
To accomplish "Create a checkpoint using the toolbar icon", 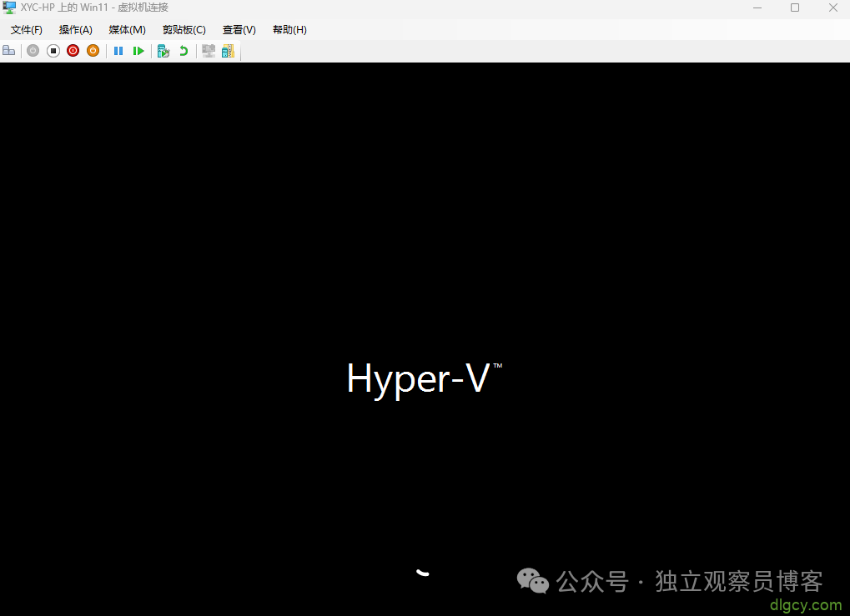I will coord(163,50).
